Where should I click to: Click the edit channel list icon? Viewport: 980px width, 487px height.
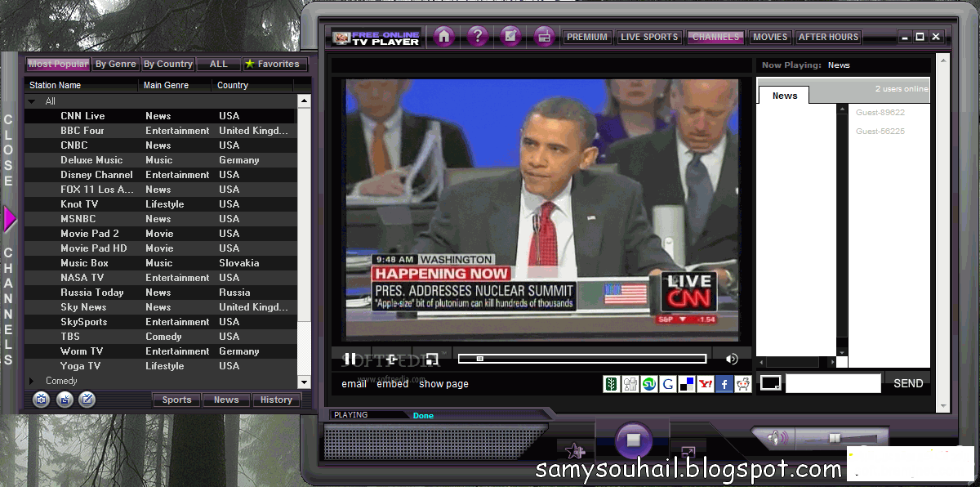[x=87, y=400]
